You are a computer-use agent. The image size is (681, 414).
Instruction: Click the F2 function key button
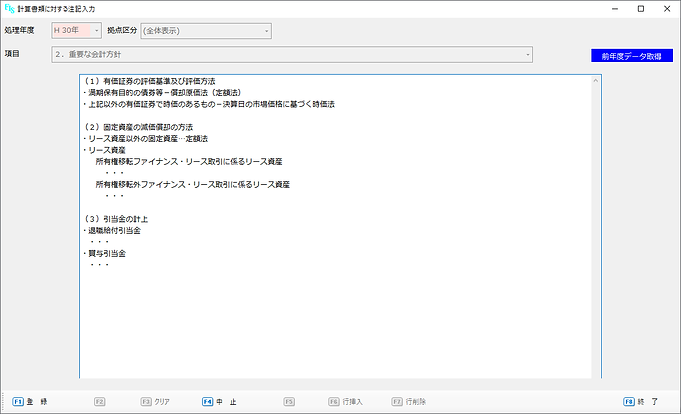pos(99,402)
